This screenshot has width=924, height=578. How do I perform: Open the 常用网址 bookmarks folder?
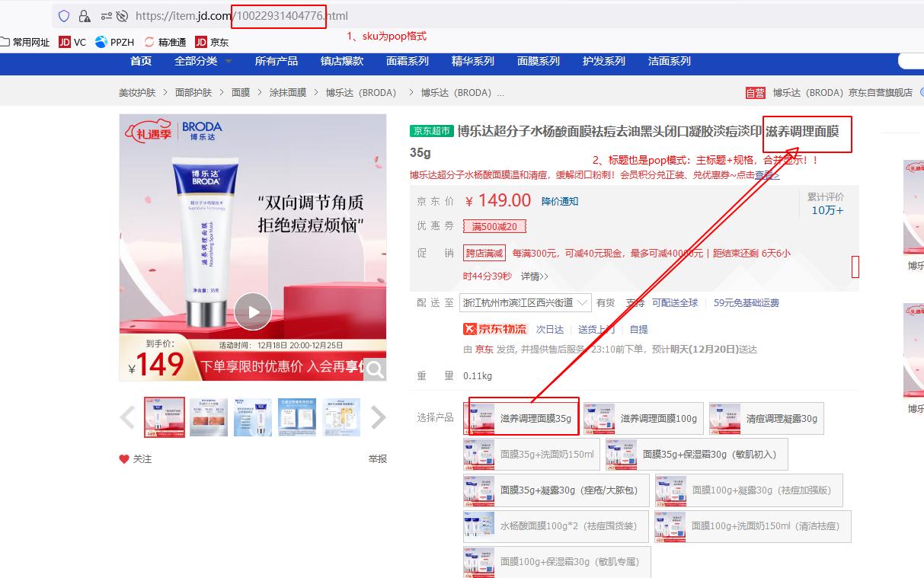coord(25,43)
